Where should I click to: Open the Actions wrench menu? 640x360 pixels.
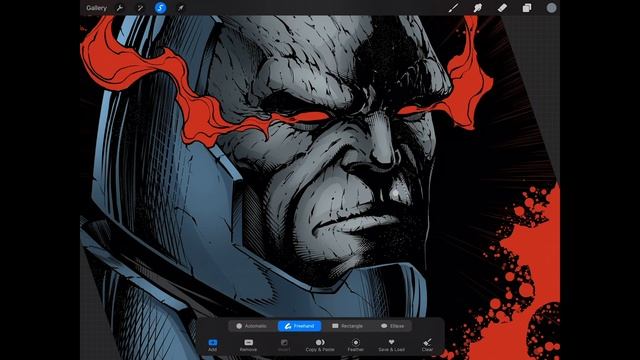tap(120, 8)
